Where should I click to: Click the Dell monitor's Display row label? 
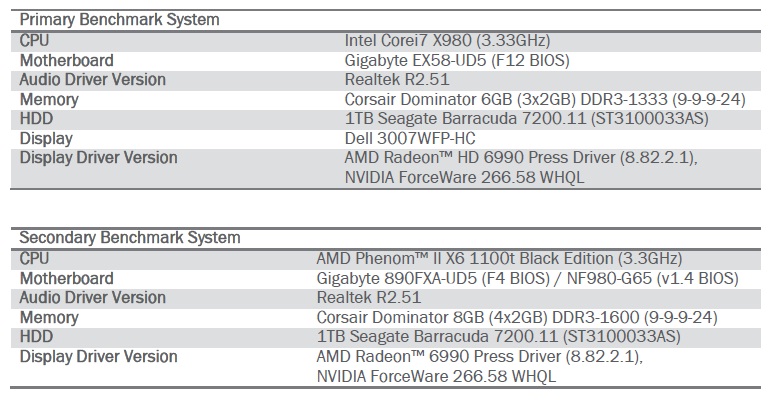(x=46, y=138)
